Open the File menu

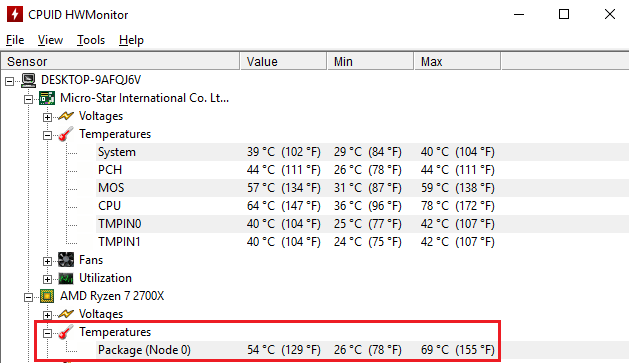pos(15,40)
